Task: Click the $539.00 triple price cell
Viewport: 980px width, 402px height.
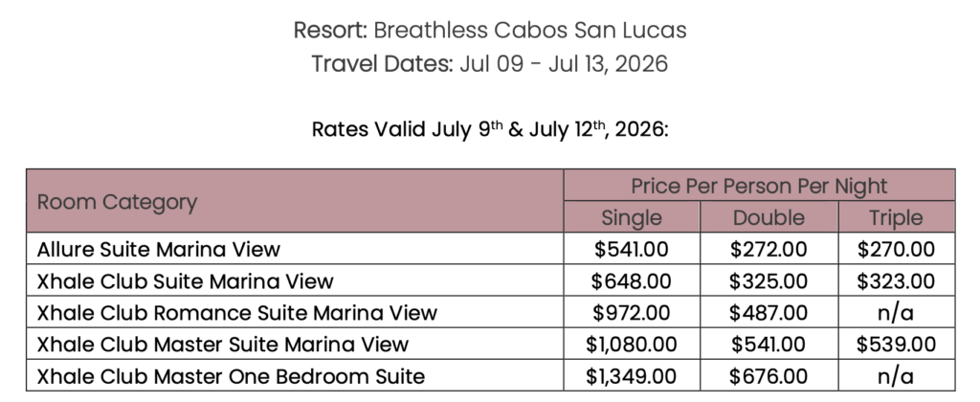Action: (896, 345)
